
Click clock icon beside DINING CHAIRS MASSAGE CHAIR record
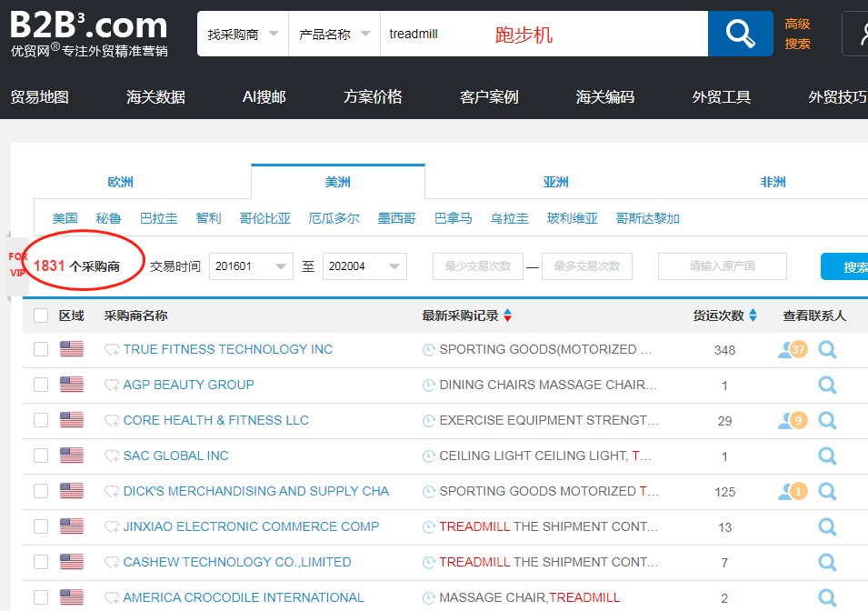[429, 385]
